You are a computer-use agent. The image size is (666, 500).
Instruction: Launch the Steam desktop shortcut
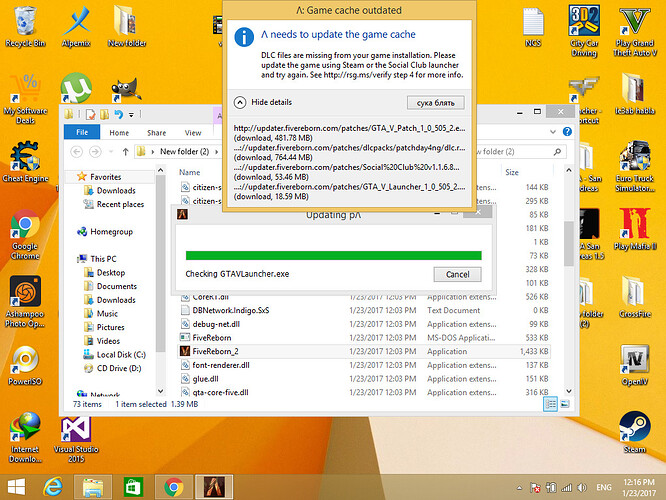point(635,432)
